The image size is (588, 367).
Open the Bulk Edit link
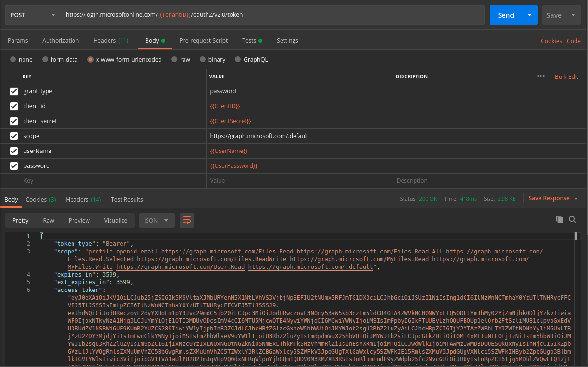point(566,76)
